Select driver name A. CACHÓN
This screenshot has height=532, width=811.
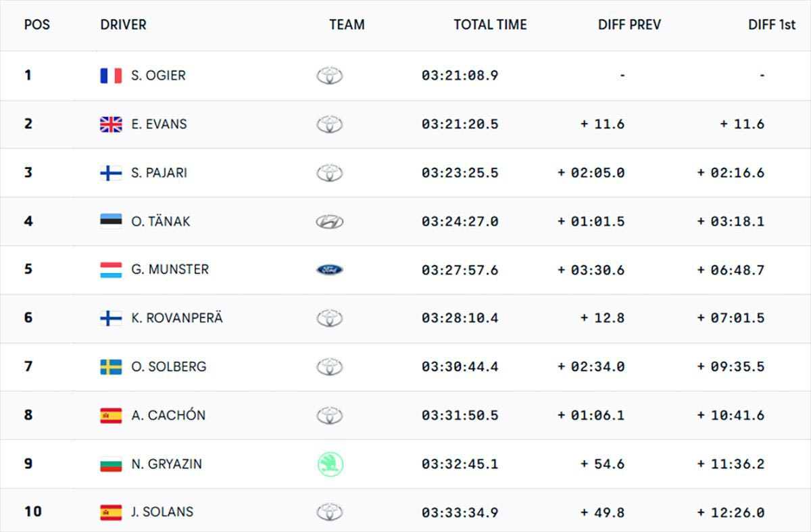168,415
